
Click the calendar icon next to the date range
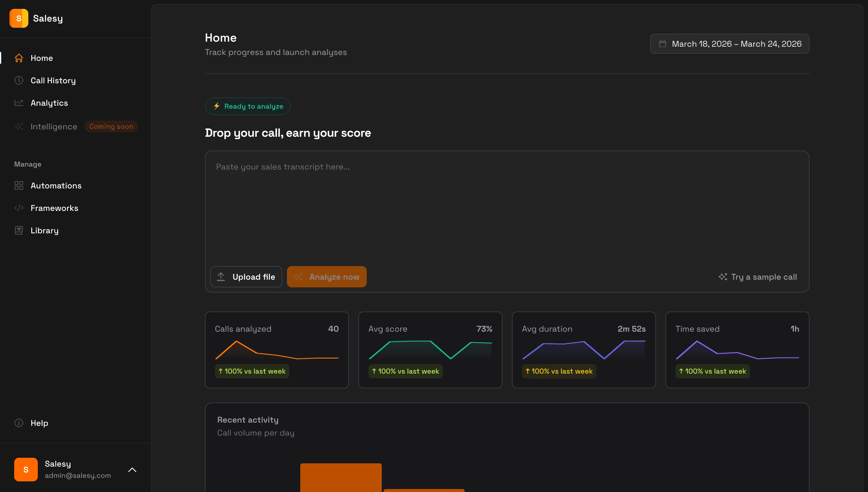coord(662,44)
